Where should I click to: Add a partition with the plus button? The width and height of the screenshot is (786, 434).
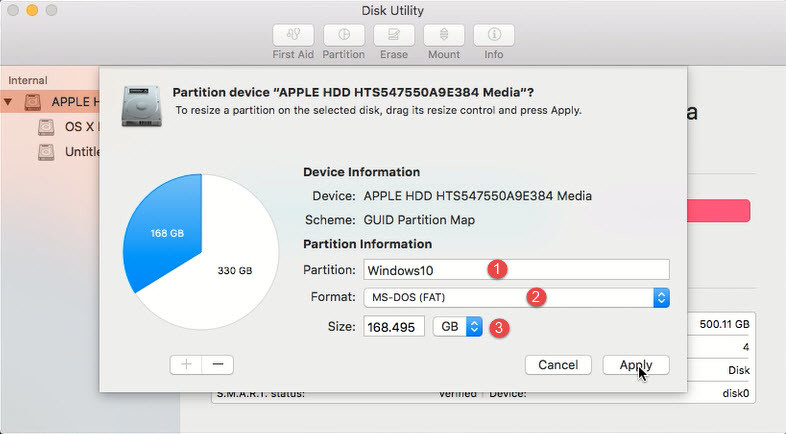[x=186, y=364]
